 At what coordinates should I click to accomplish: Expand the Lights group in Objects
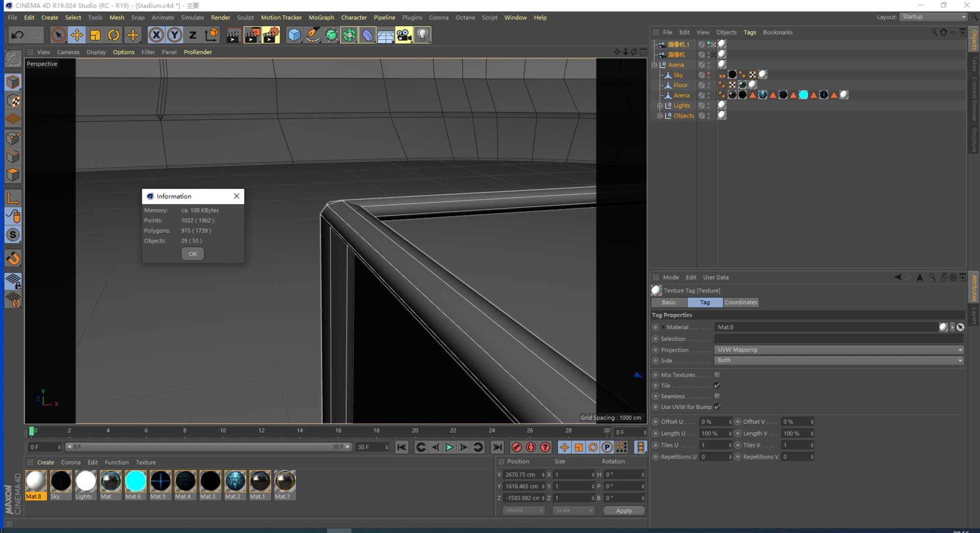(659, 106)
